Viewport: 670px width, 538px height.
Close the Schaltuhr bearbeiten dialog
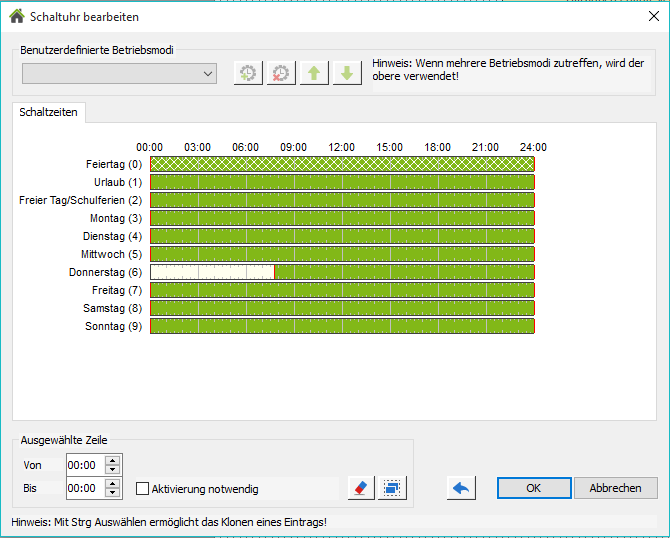653,16
